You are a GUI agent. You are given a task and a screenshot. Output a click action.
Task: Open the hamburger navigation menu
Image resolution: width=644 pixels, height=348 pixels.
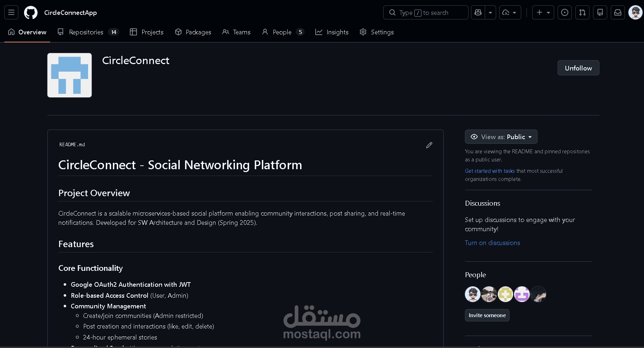coord(11,12)
